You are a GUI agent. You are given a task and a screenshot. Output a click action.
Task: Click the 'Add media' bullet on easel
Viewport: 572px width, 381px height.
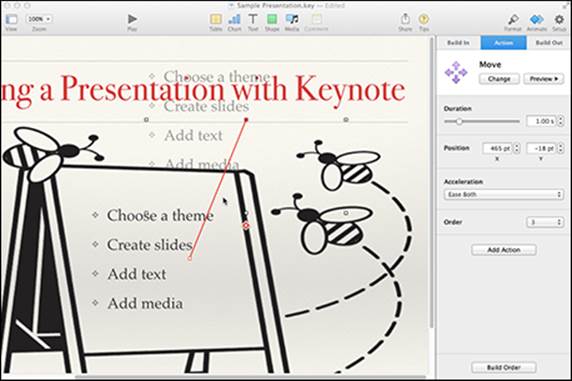tap(145, 303)
